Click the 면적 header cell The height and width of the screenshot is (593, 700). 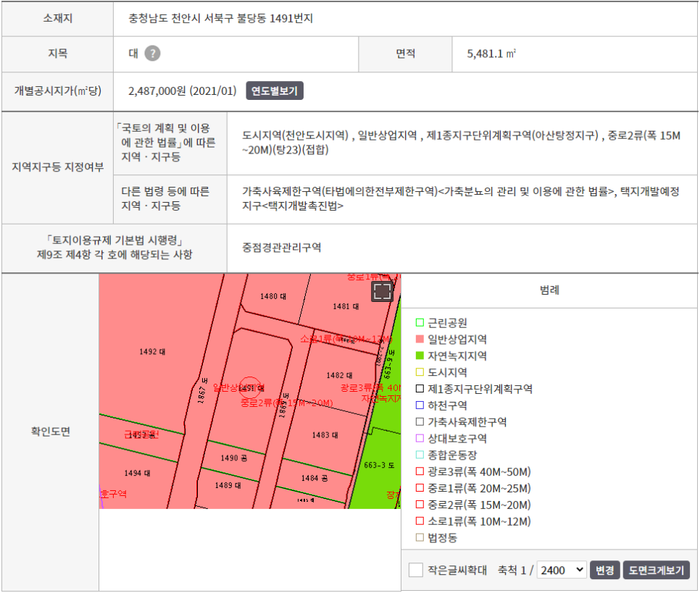(405, 54)
